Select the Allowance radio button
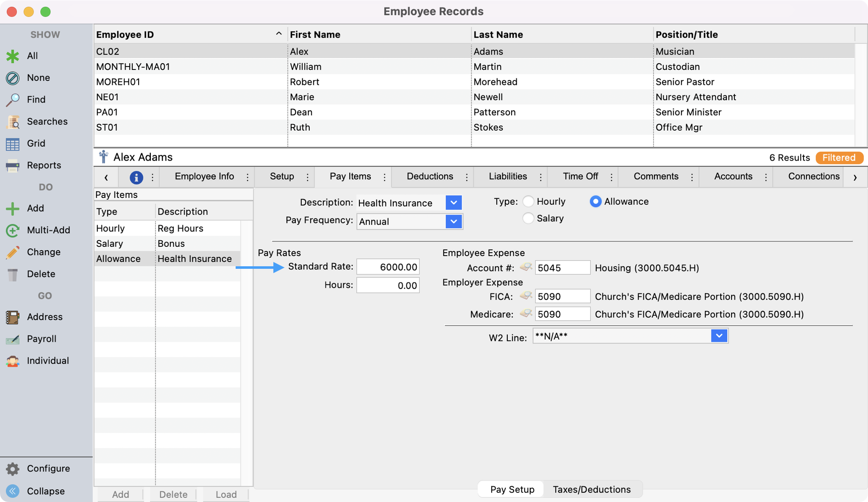Image resolution: width=868 pixels, height=502 pixels. [595, 201]
